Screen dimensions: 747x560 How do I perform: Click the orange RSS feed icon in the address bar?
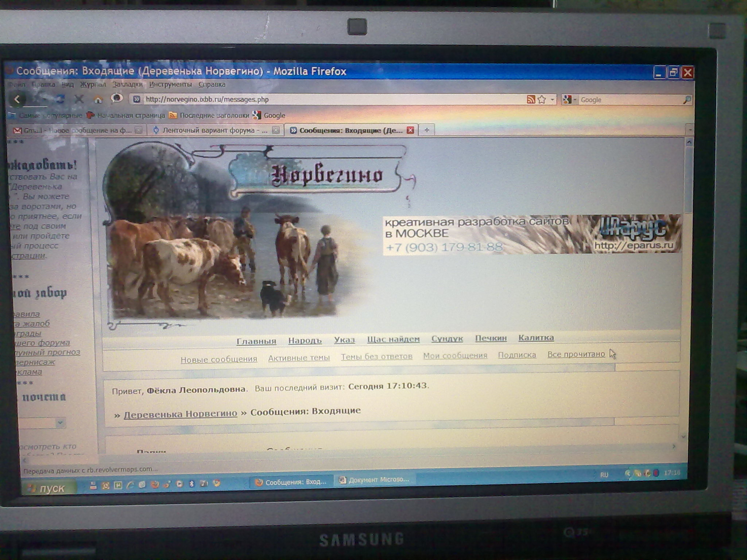click(x=531, y=99)
